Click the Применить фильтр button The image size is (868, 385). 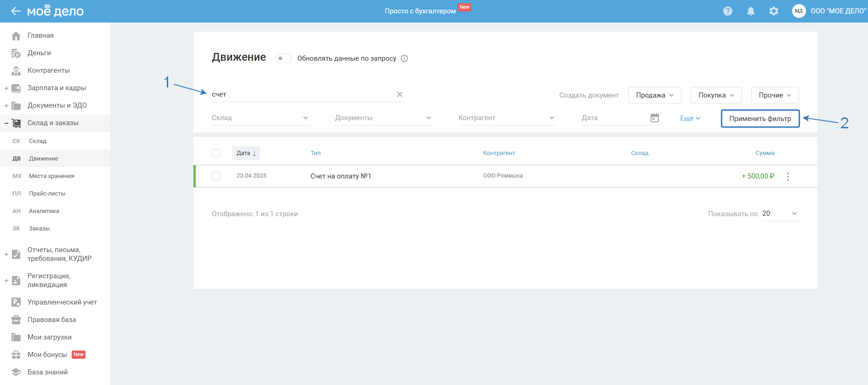[760, 119]
